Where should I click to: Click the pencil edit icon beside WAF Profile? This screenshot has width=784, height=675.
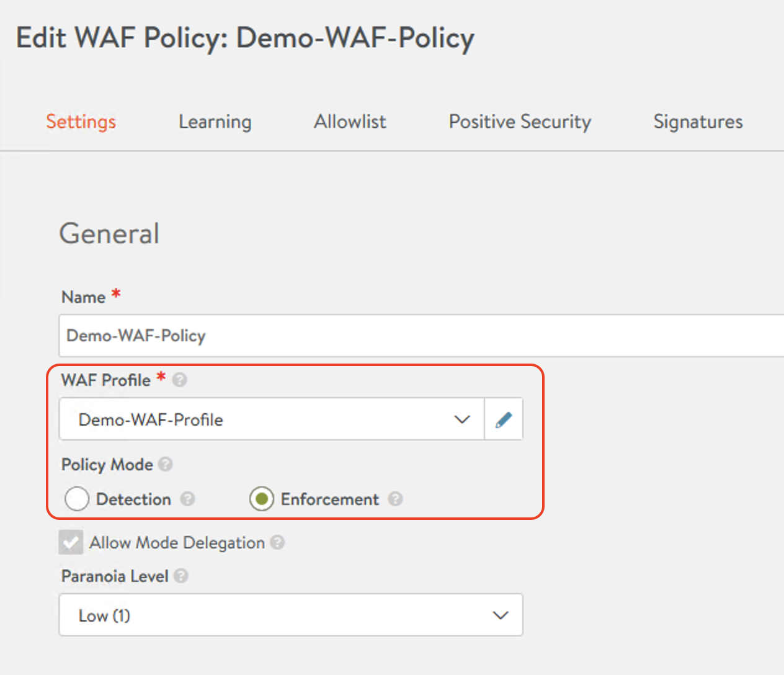(504, 420)
